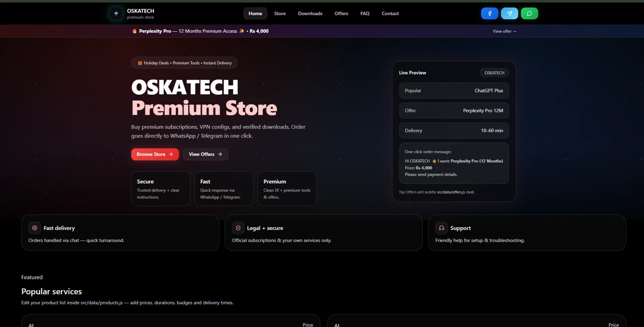Click the Rs 4,000 price in the banner
The height and width of the screenshot is (327, 644).
click(x=259, y=31)
